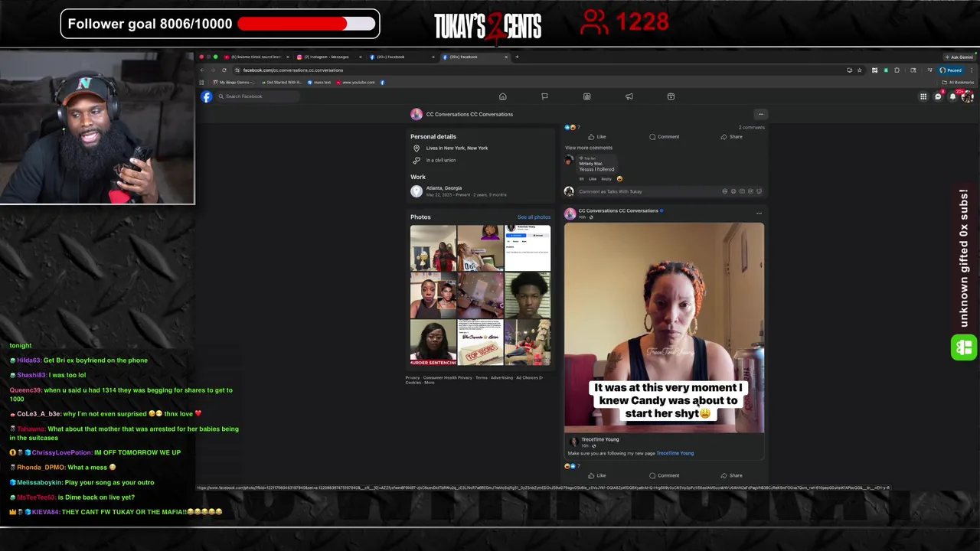Open the My Bingo Games bookmark

point(234,83)
